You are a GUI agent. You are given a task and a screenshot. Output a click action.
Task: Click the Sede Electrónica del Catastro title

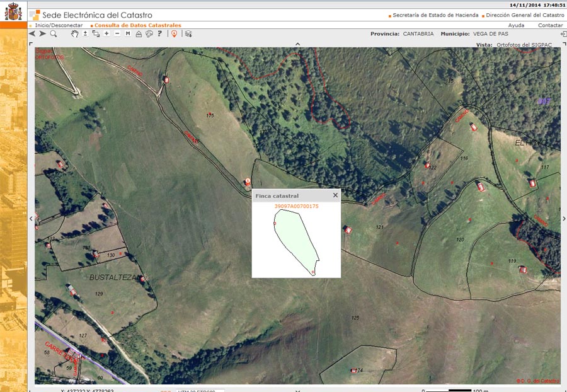pos(97,15)
